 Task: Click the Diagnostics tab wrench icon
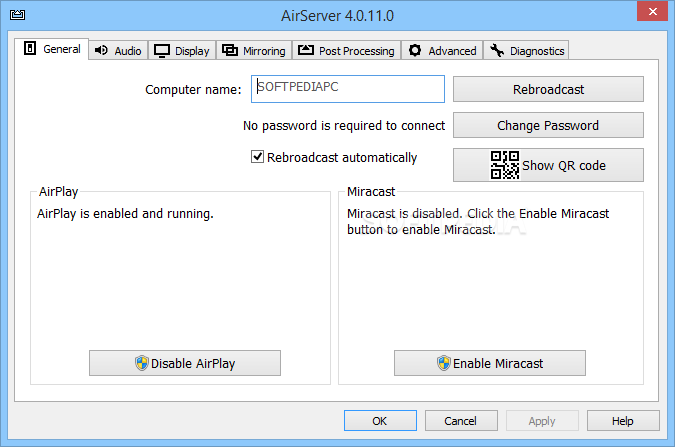[x=497, y=50]
